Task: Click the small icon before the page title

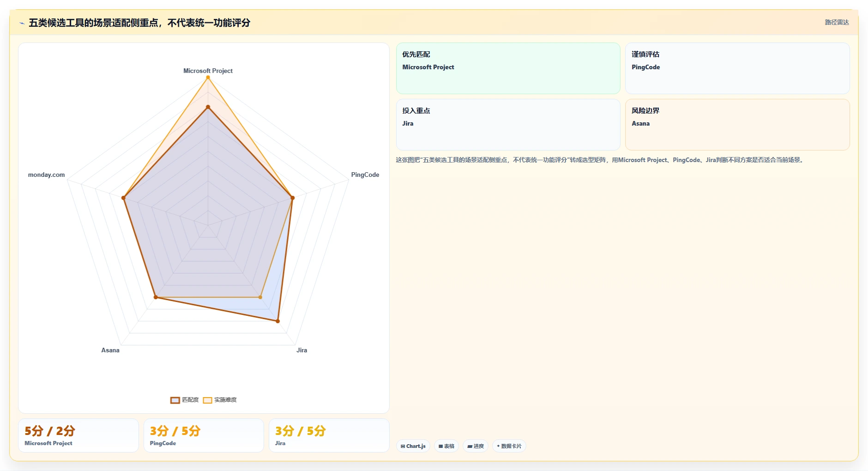Action: click(22, 23)
